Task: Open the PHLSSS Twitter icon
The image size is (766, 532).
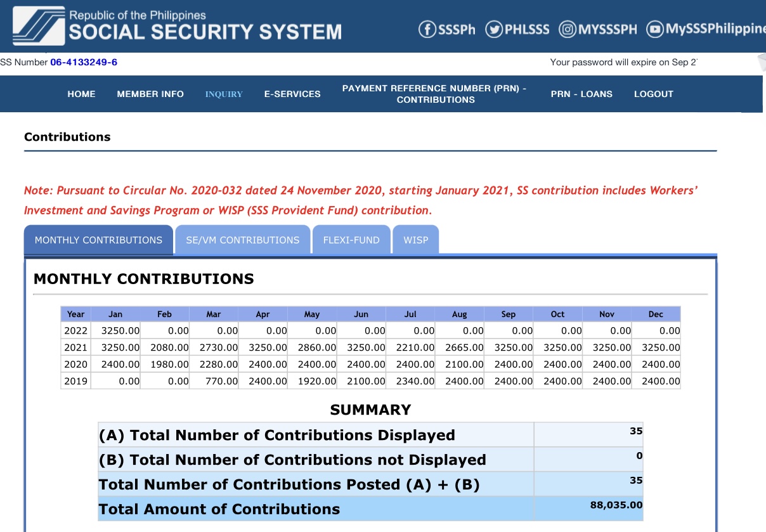Action: click(494, 29)
